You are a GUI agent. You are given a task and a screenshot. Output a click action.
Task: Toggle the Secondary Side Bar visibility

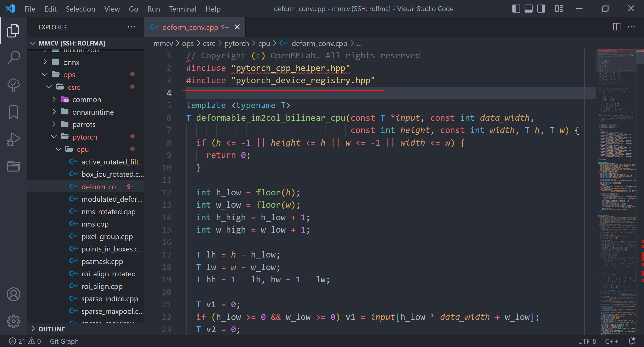point(541,9)
